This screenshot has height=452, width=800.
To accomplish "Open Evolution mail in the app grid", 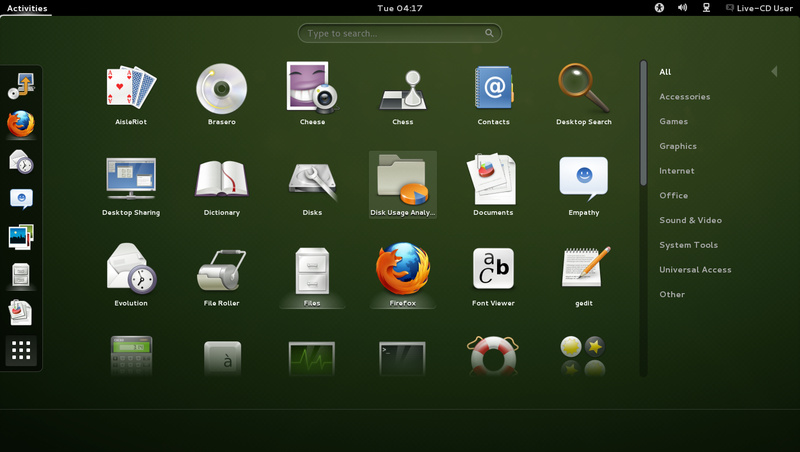I will point(131,276).
